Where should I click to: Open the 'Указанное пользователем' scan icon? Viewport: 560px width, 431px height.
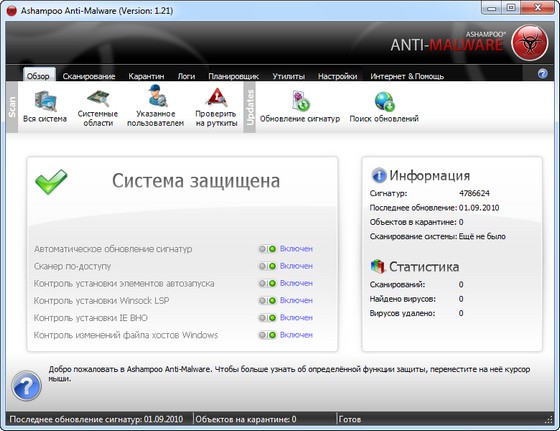(x=156, y=95)
